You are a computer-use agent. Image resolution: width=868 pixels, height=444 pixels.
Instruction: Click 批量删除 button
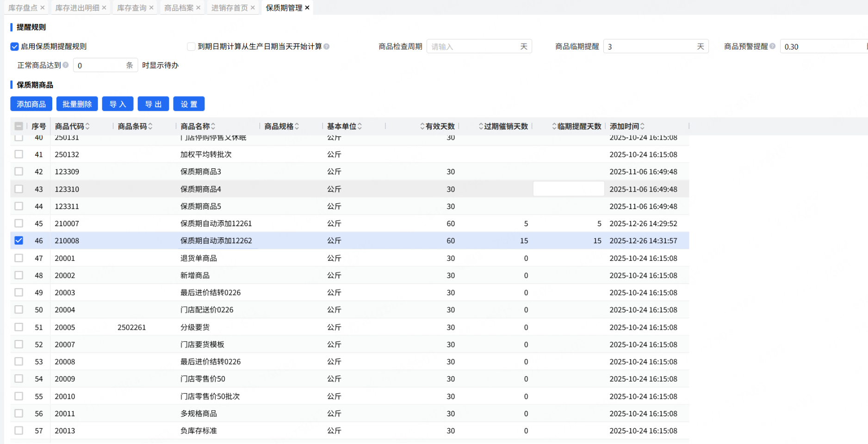coord(77,104)
